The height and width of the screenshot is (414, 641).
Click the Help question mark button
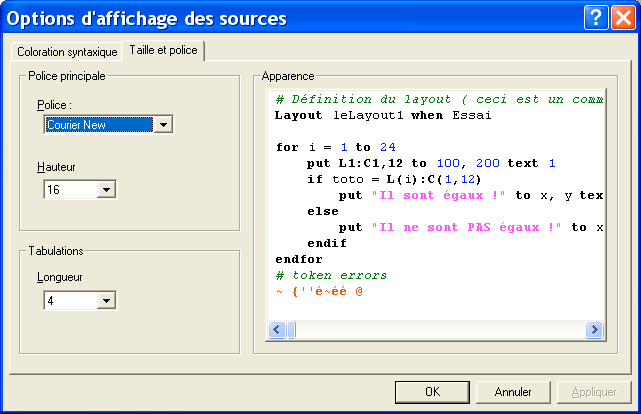pos(596,17)
